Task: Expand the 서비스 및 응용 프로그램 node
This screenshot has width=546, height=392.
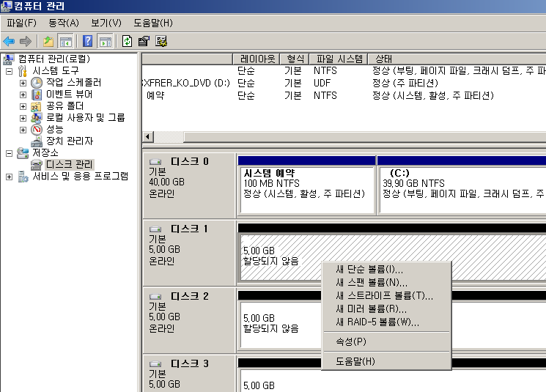Action: (9, 177)
